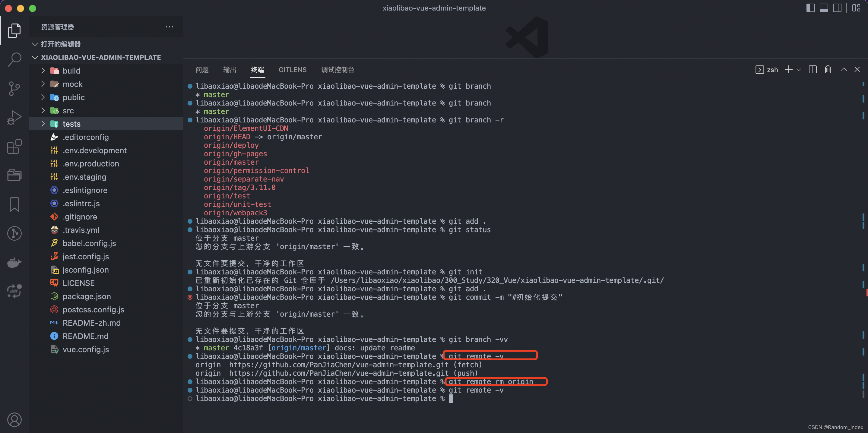Open the .env.production file
This screenshot has height=433, width=868.
[106, 164]
